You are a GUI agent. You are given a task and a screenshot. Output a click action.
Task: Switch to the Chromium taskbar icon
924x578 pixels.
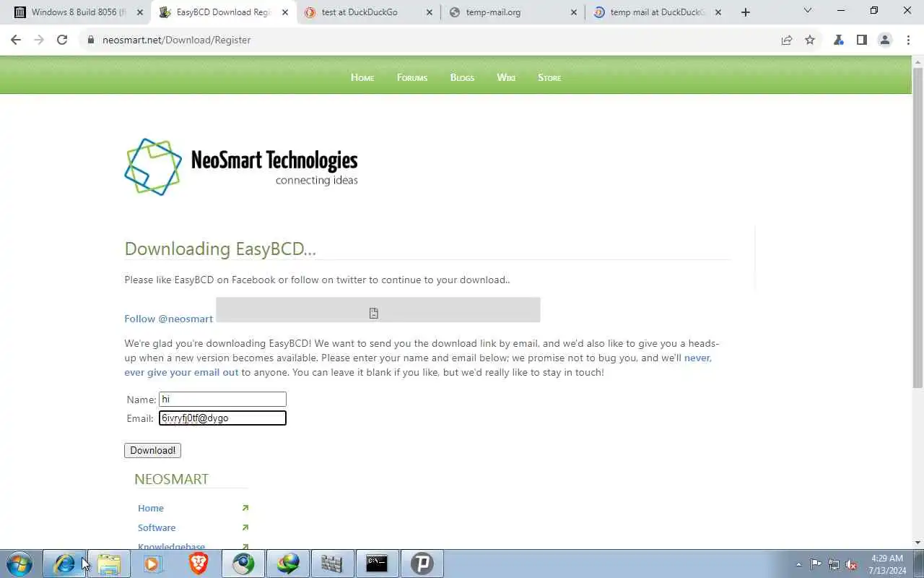tap(243, 564)
